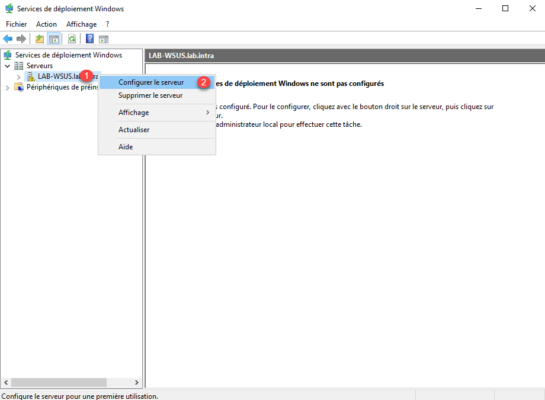This screenshot has height=400, width=545.
Task: Click the 'administrateur local pour effectuer cette tâche' text
Action: [289, 124]
